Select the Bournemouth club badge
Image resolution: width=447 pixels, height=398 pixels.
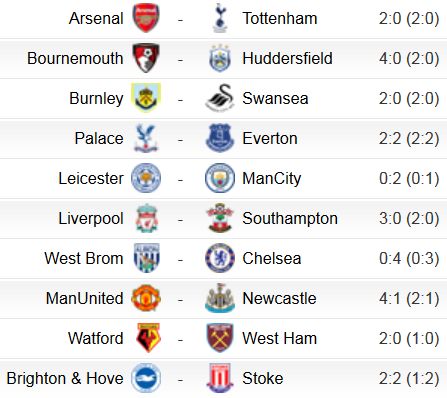point(146,58)
